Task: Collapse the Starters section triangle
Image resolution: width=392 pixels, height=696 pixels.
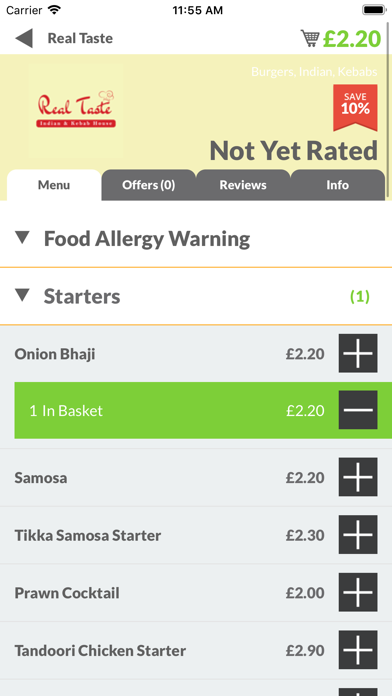Action: pos(22,295)
